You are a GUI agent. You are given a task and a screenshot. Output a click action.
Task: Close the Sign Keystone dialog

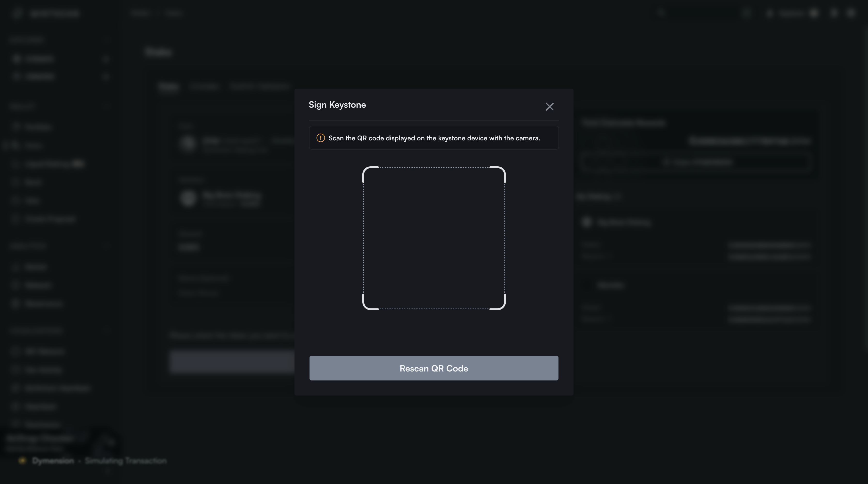point(550,107)
